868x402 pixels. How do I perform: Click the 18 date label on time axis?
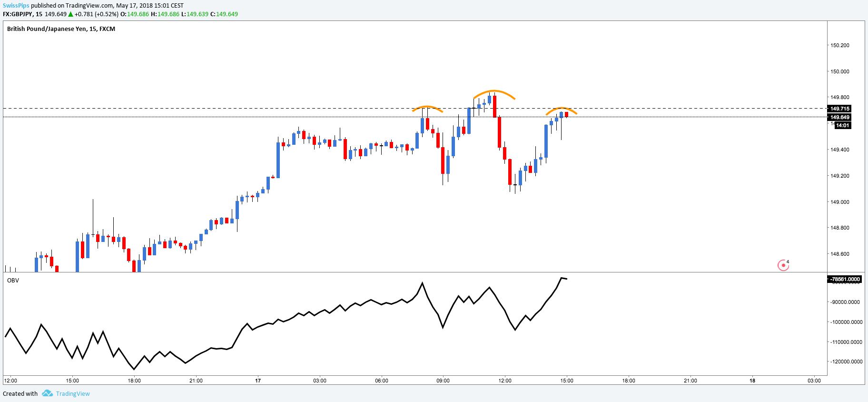[752, 381]
